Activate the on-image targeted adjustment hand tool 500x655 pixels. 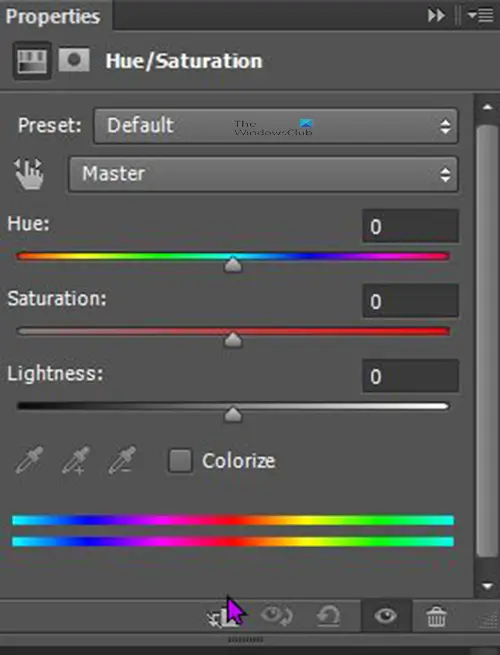click(x=29, y=174)
